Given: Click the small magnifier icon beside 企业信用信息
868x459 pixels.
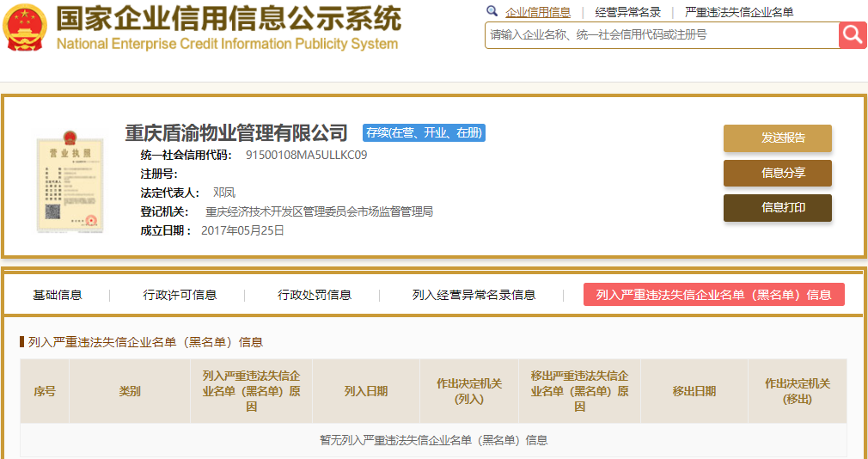Looking at the screenshot, I should pyautogui.click(x=492, y=11).
